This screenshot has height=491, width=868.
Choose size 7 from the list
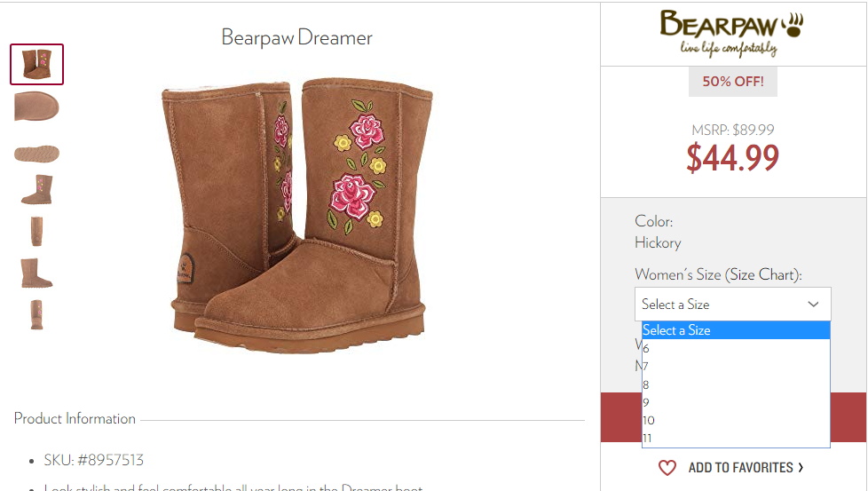click(736, 367)
